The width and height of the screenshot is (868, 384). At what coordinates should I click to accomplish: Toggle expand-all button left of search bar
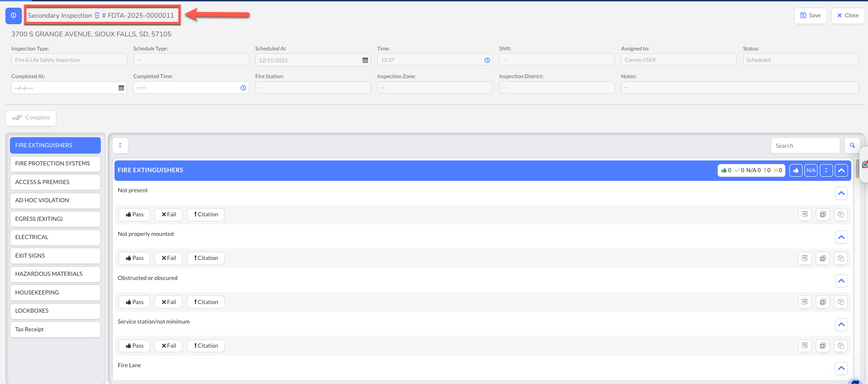point(120,145)
